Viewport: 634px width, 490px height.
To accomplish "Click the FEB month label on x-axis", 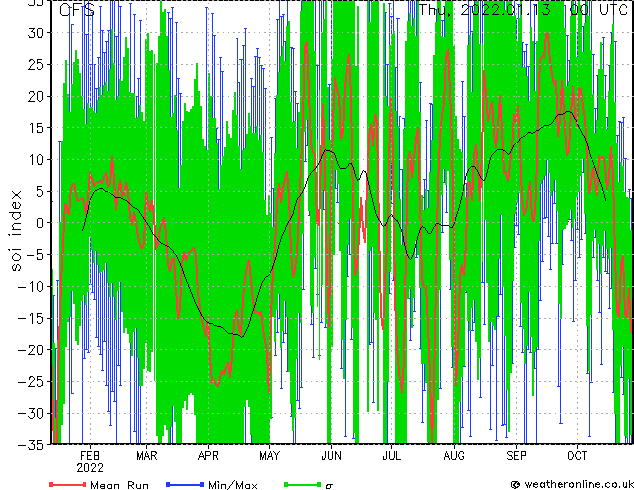I will click(90, 456).
